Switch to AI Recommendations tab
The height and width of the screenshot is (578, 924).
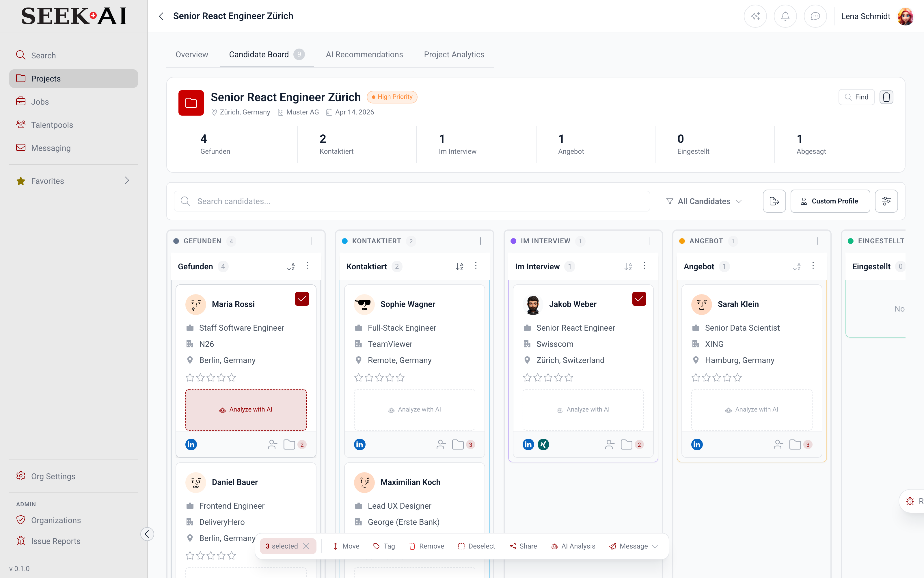click(364, 55)
